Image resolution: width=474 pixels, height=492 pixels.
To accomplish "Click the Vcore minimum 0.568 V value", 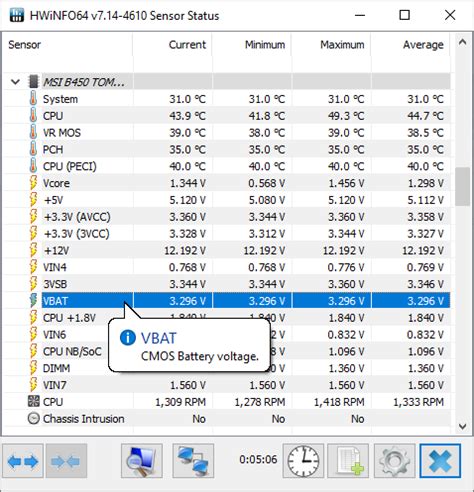I will click(x=267, y=183).
